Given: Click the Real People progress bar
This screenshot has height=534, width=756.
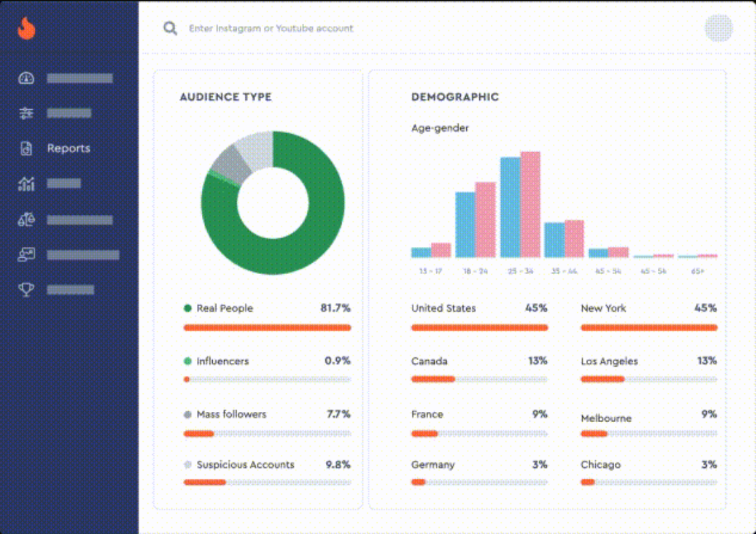Looking at the screenshot, I should pyautogui.click(x=266, y=327).
